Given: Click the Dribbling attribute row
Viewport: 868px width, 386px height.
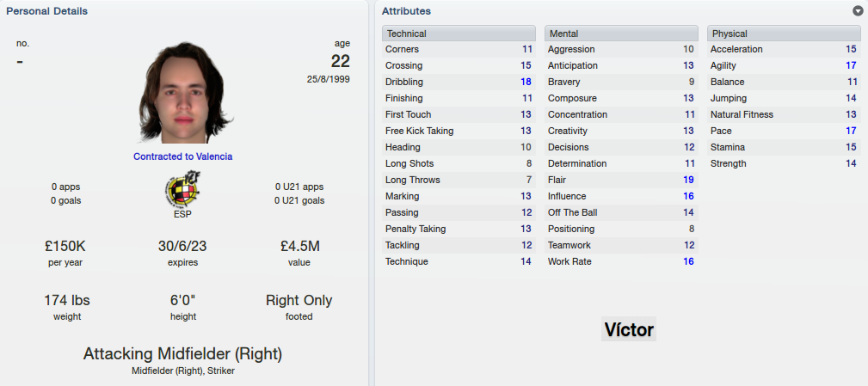Looking at the screenshot, I should [459, 82].
